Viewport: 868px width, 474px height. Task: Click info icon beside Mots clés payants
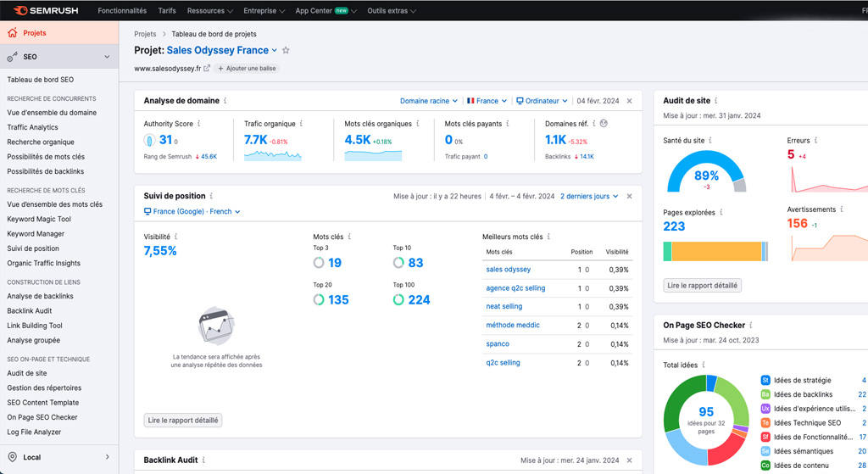click(x=508, y=124)
